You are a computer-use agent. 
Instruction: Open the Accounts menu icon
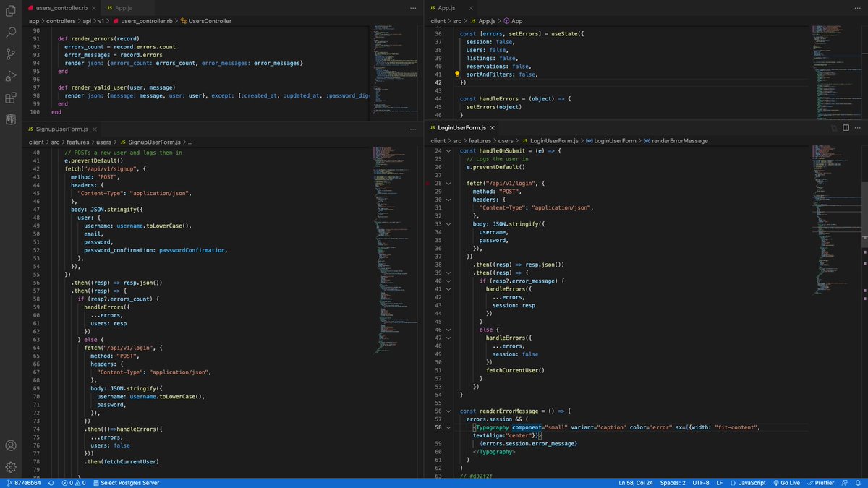(11, 445)
